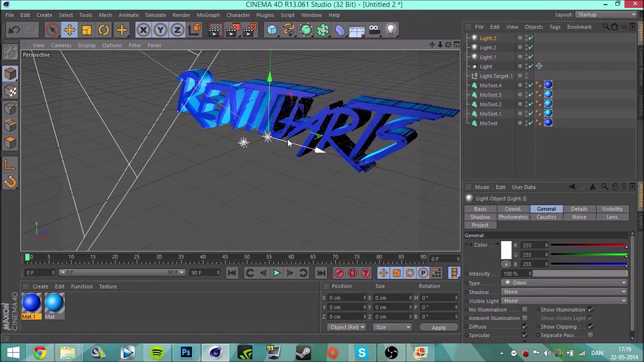The height and width of the screenshot is (362, 644).
Task: Open the Photometric tab
Action: [x=513, y=217]
